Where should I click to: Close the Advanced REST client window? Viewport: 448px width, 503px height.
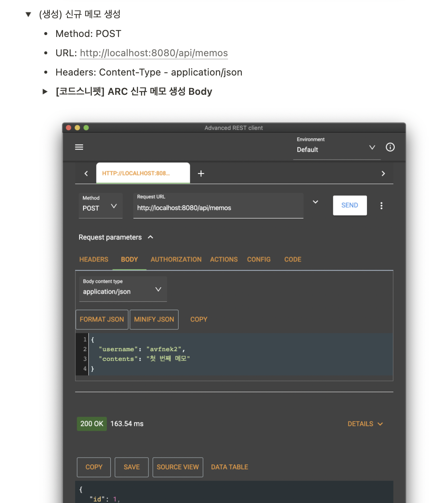(x=69, y=128)
